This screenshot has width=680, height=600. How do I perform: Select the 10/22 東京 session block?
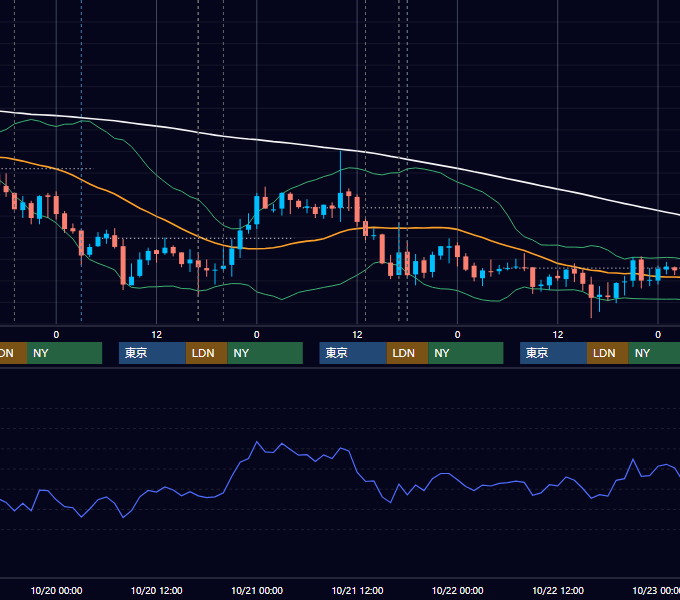tap(553, 353)
